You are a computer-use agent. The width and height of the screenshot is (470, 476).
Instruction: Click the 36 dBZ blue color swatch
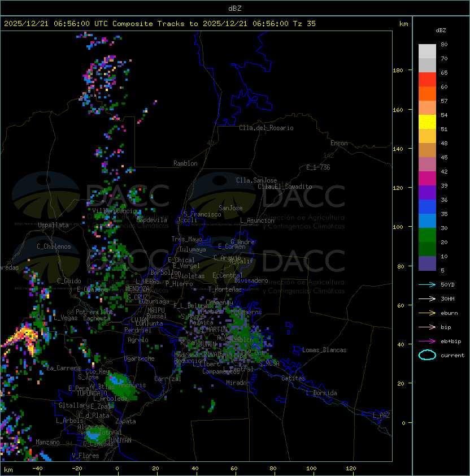pyautogui.click(x=427, y=207)
